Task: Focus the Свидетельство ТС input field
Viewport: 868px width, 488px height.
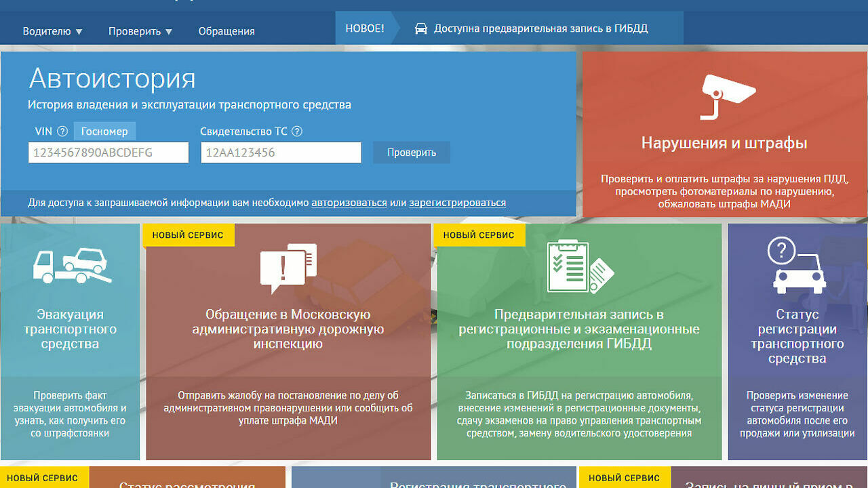Action: (x=281, y=152)
